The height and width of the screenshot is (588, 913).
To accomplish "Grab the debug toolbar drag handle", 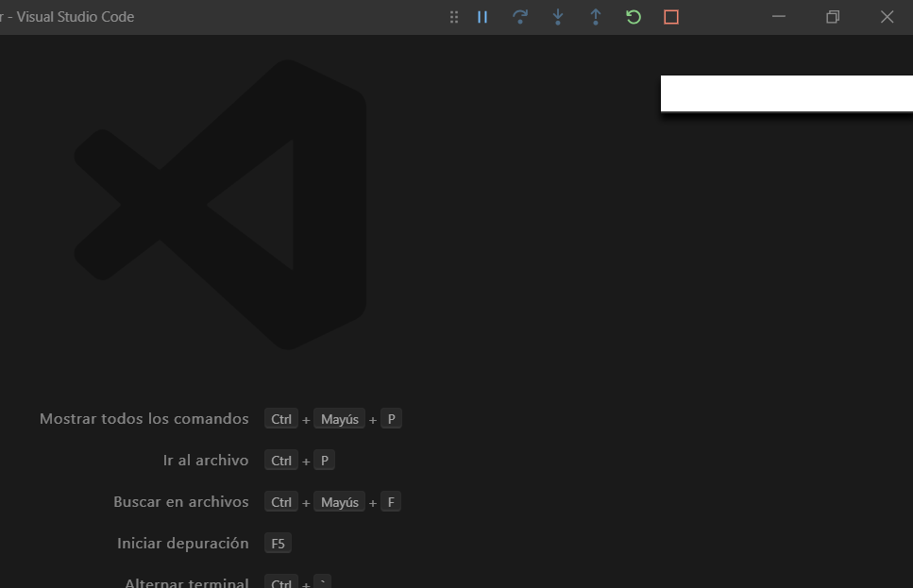I will pos(454,16).
